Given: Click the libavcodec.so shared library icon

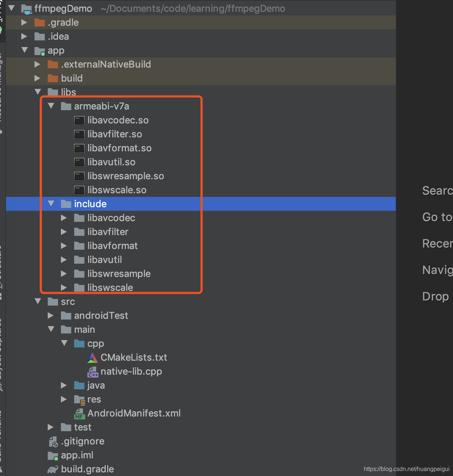Looking at the screenshot, I should [79, 120].
